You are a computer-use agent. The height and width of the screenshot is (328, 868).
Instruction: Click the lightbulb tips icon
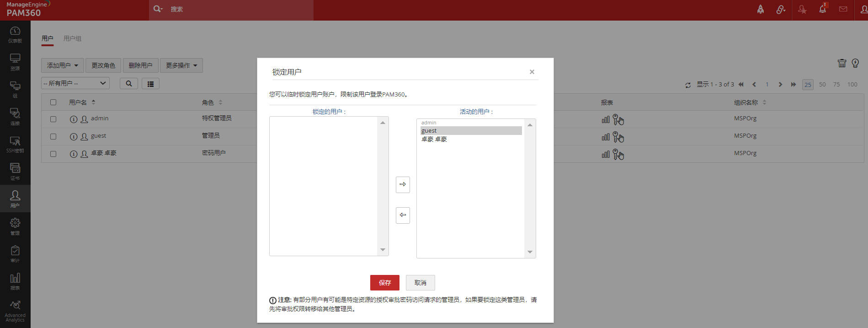click(x=855, y=63)
